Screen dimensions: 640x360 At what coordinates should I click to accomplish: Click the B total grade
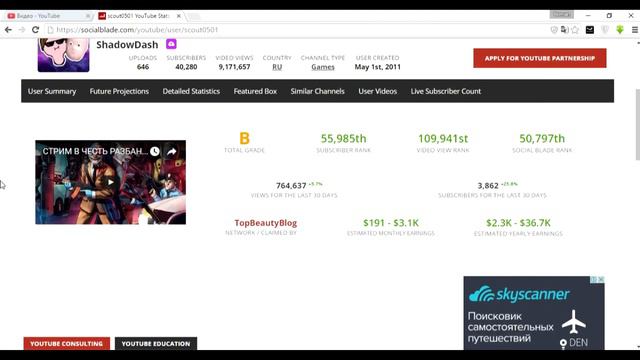[244, 138]
